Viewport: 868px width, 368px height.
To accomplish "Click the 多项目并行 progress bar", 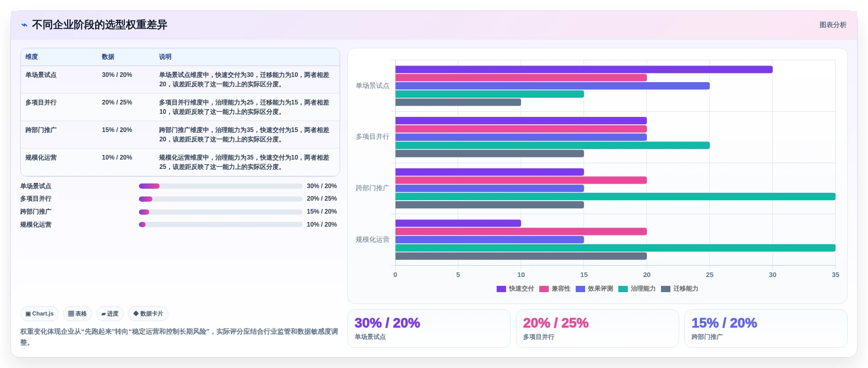I will pos(221,199).
